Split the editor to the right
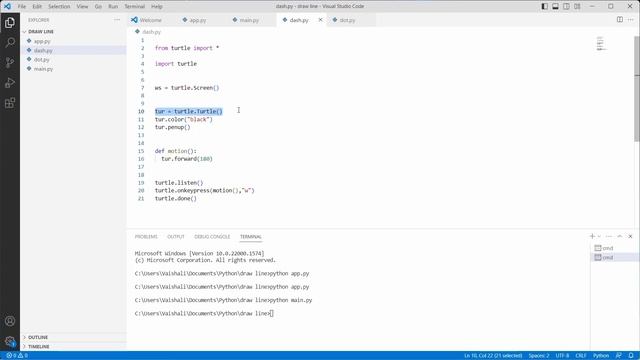This screenshot has width=640, height=360. (620, 20)
